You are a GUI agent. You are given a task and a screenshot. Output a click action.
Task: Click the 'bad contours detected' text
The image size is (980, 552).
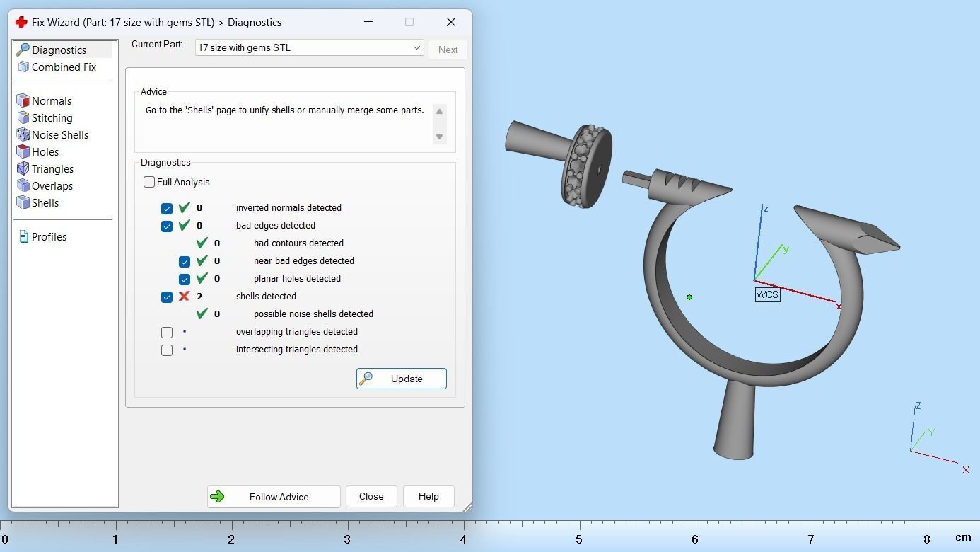298,243
